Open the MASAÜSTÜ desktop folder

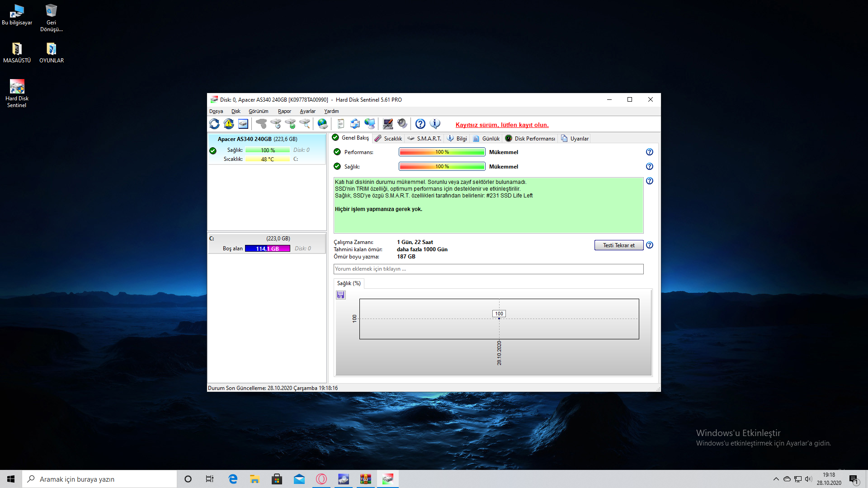[x=17, y=52]
